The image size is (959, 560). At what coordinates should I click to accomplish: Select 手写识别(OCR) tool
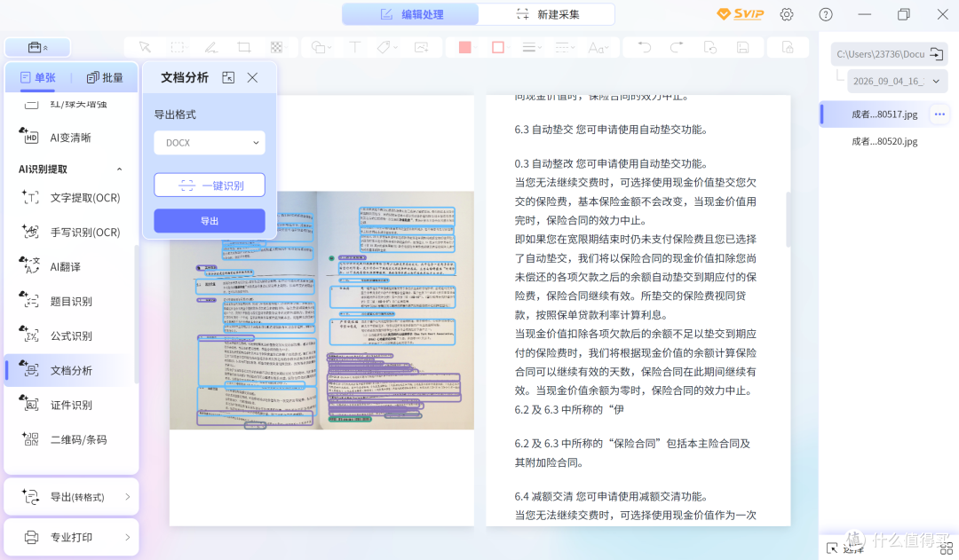[x=71, y=233]
